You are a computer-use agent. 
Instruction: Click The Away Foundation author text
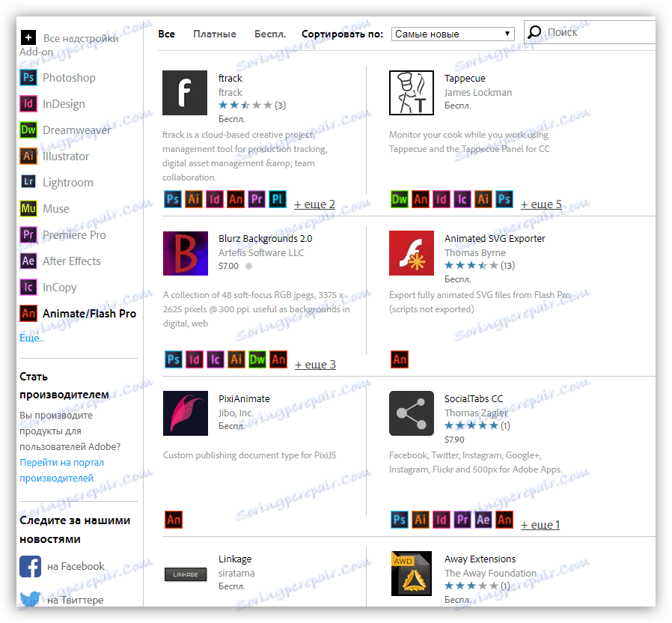tap(490, 574)
